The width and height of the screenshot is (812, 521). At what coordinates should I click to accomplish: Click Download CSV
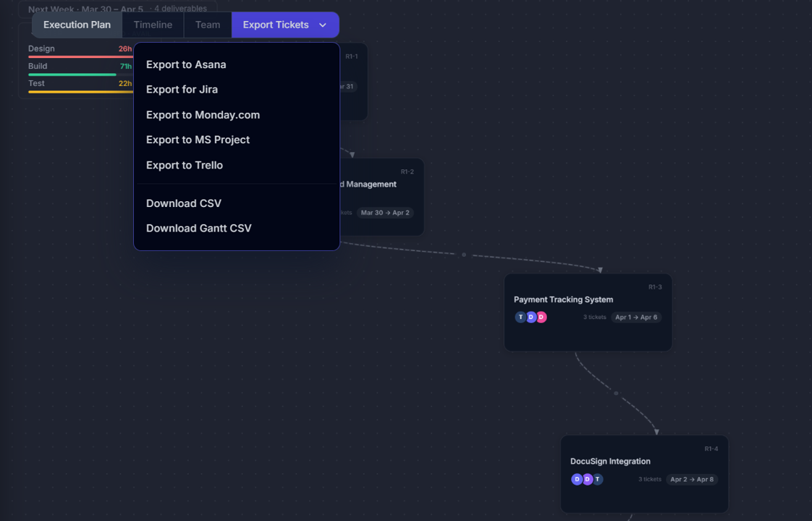(x=184, y=203)
